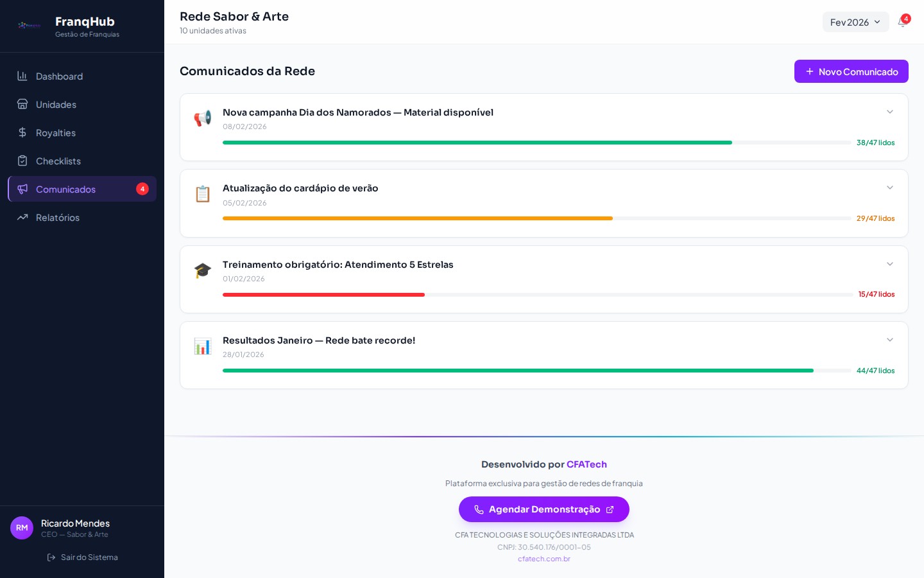Open Relatórios using its chart icon

(x=22, y=217)
